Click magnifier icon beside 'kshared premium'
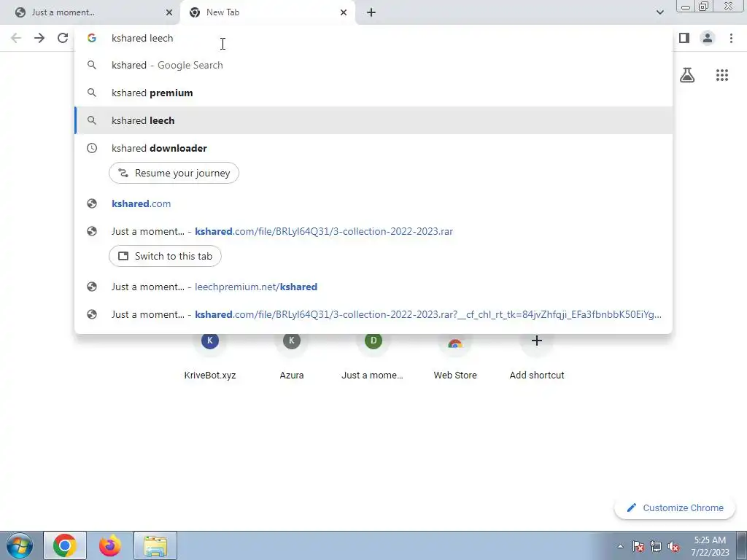 pos(92,93)
